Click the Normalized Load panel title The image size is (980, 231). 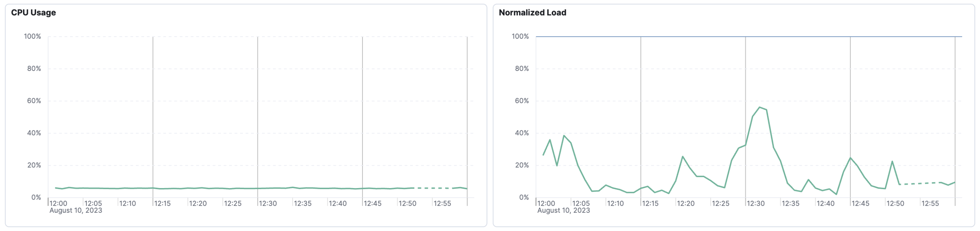click(x=532, y=13)
